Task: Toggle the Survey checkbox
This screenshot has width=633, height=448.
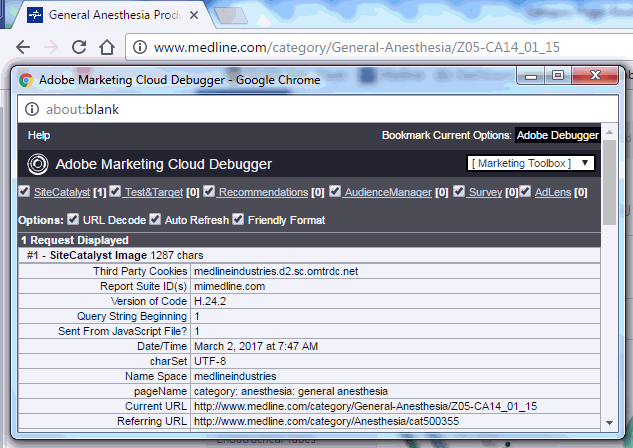Action: [459, 191]
